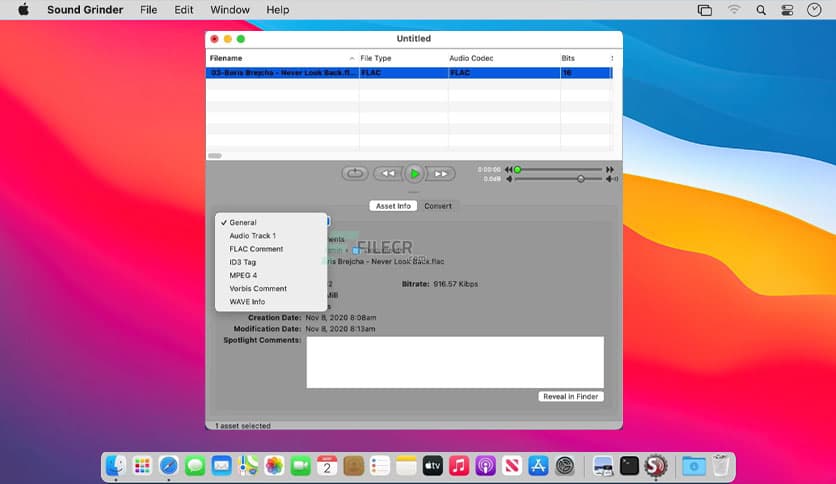Click the volume mute speaker icon

509,179
